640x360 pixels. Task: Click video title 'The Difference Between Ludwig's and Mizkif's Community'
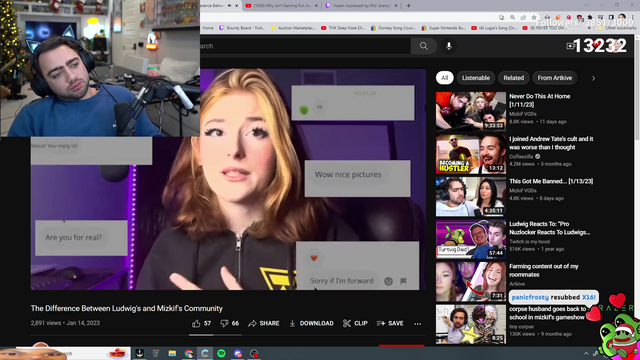[127, 308]
